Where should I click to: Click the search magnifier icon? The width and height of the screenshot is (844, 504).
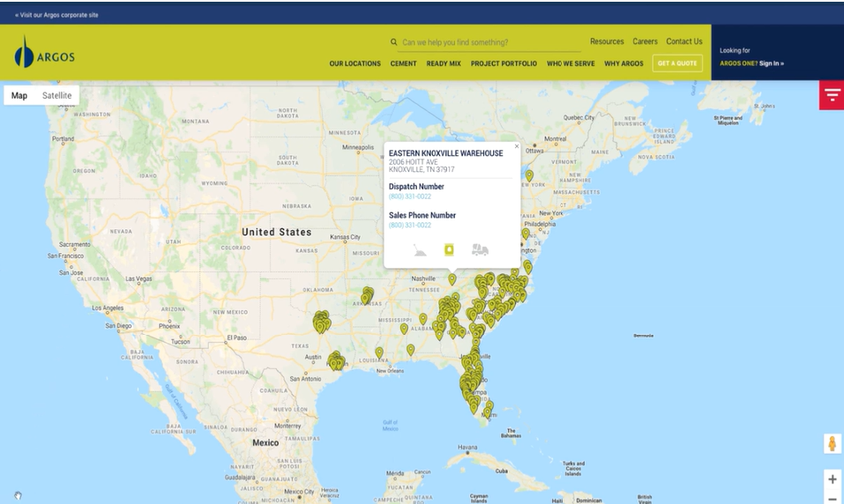(x=394, y=42)
